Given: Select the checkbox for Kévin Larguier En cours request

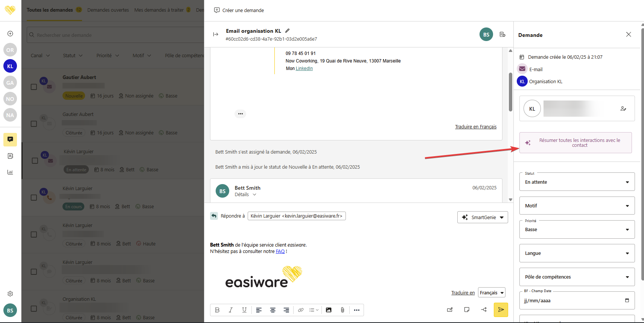Looking at the screenshot, I should coord(34,198).
